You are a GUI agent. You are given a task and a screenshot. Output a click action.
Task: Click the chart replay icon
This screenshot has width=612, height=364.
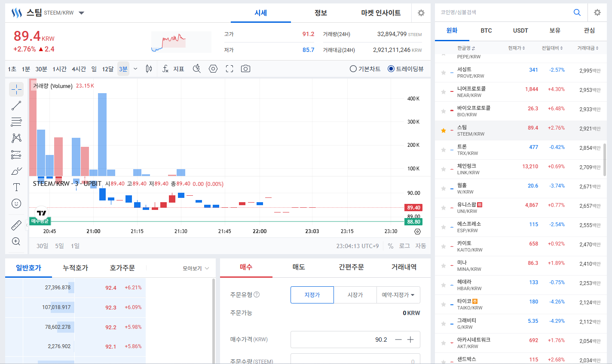click(x=197, y=69)
